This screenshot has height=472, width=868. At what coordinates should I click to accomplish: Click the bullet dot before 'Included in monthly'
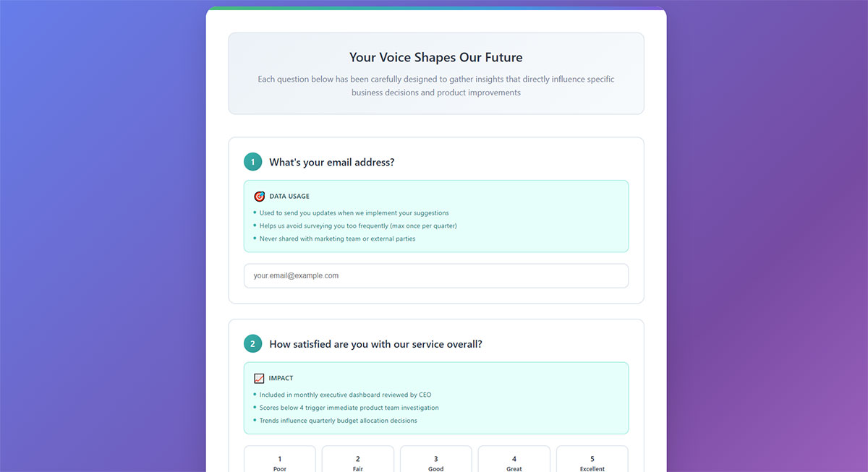[255, 395]
